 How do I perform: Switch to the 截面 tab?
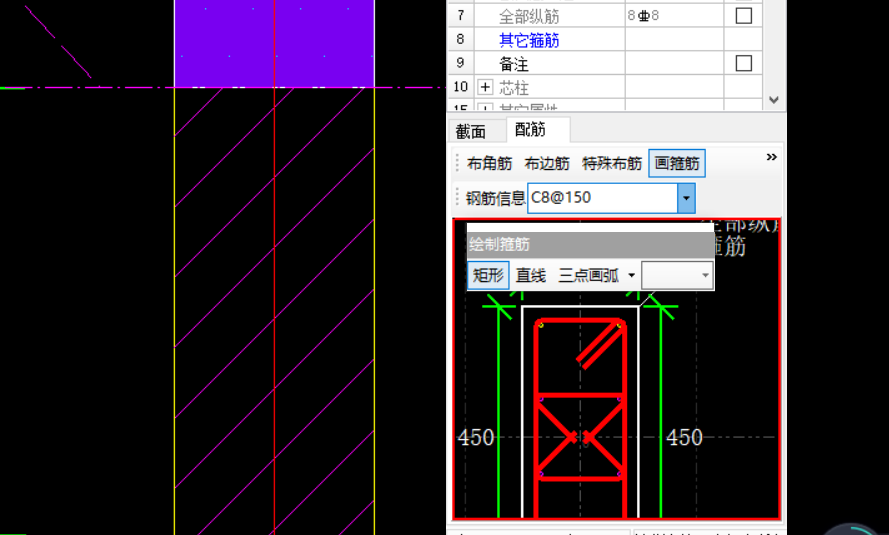pos(471,131)
